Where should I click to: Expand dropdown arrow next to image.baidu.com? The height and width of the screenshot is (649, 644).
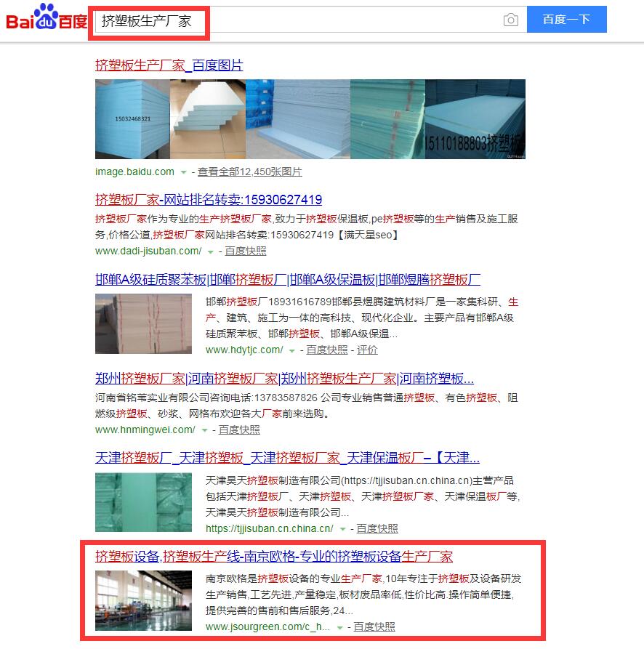[183, 172]
